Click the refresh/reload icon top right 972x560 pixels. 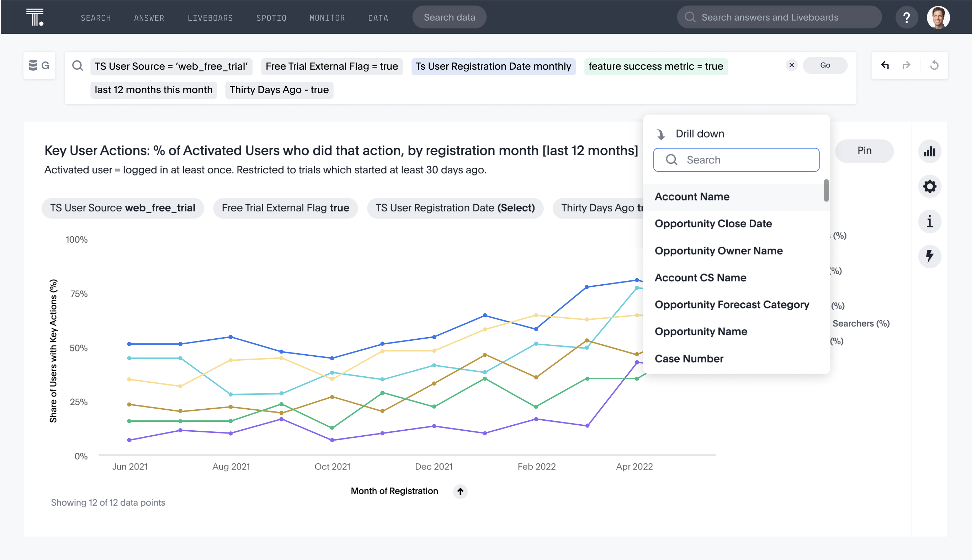(x=933, y=65)
